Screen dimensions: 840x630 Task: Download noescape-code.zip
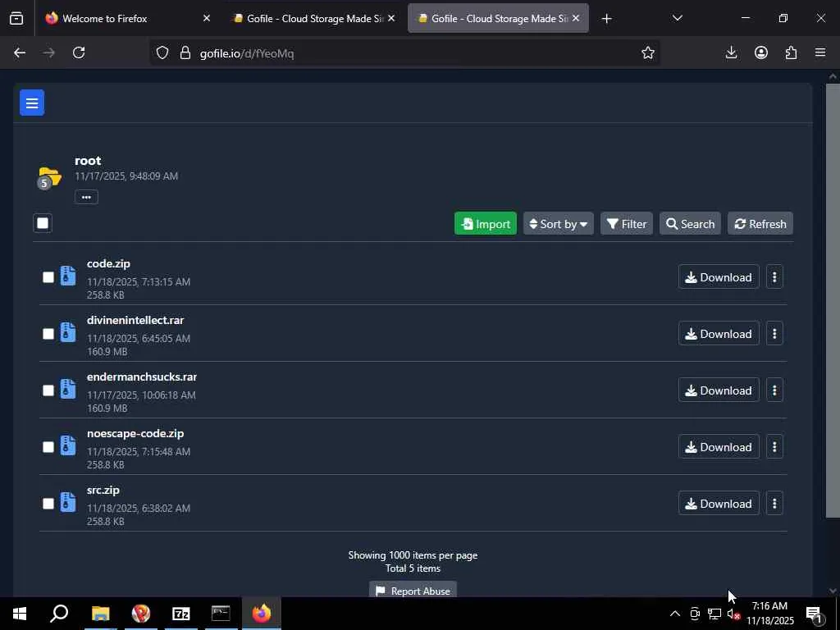(719, 447)
